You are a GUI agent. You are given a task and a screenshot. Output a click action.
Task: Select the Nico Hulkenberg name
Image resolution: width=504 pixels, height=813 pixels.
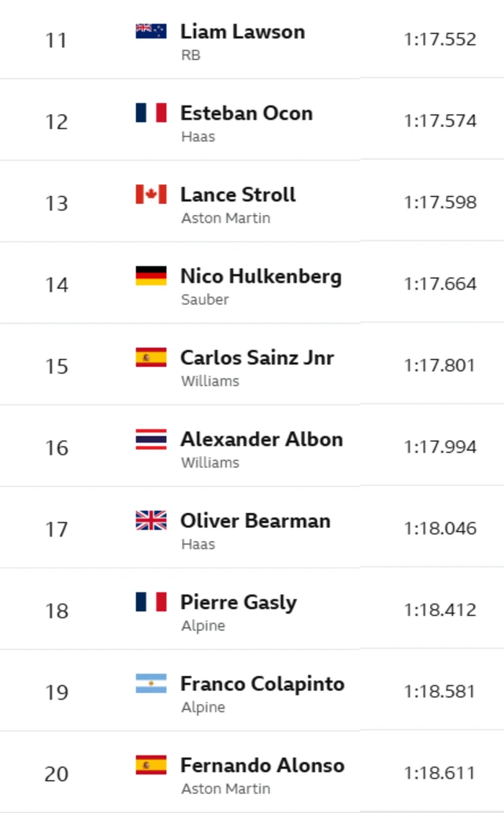pyautogui.click(x=261, y=277)
